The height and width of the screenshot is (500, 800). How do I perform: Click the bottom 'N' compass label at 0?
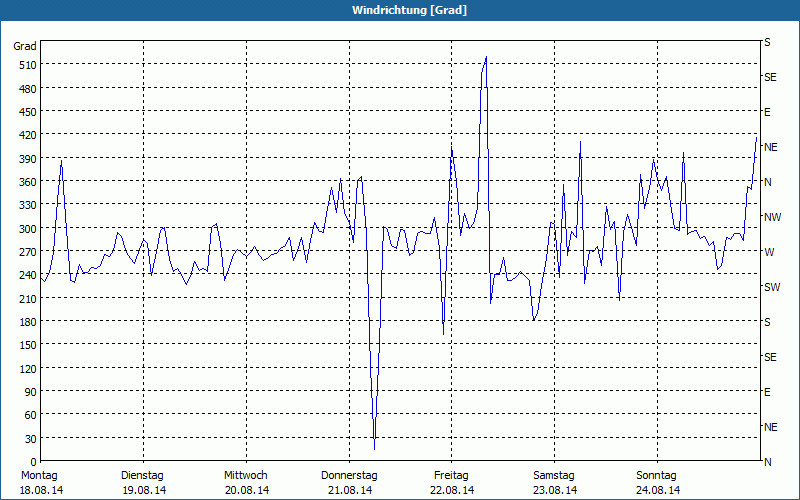click(768, 462)
